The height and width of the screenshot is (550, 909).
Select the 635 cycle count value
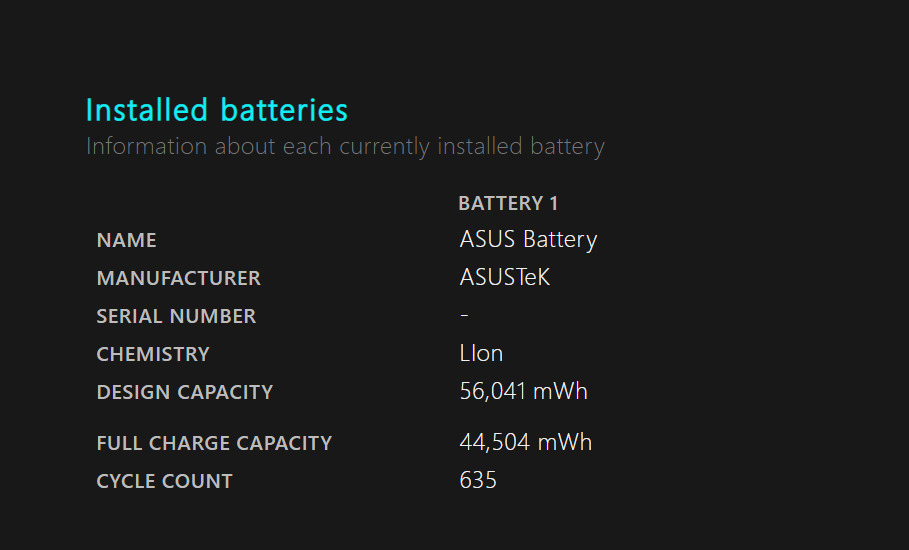coord(478,481)
